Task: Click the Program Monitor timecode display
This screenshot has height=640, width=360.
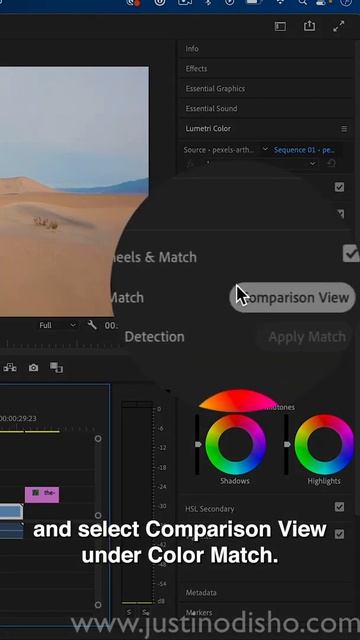Action: pos(111,325)
